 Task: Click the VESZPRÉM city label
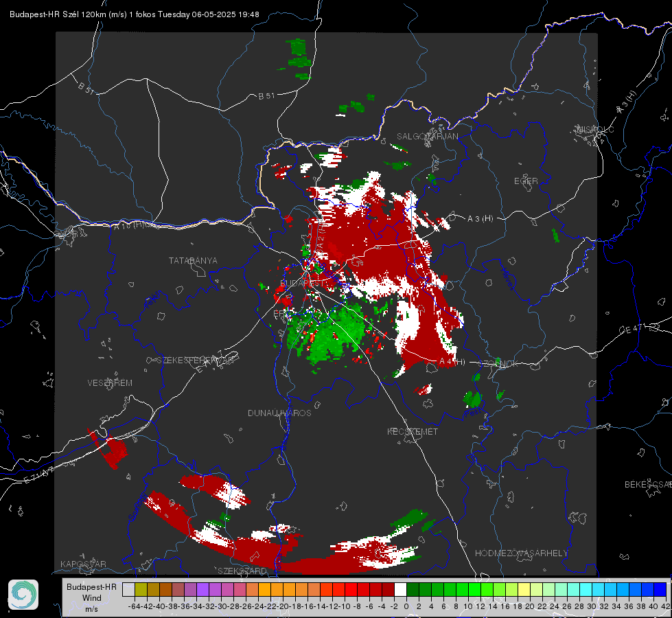click(110, 383)
